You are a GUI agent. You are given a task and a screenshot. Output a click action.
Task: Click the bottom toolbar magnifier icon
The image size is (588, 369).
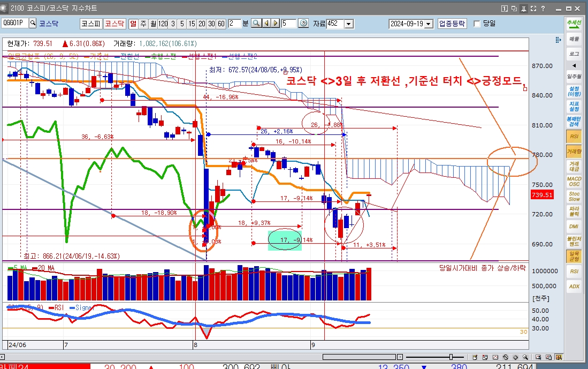point(526,357)
